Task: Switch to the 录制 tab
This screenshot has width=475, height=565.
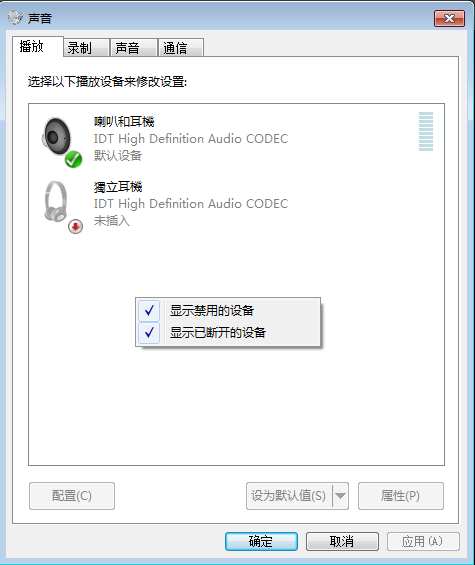Action: click(86, 48)
